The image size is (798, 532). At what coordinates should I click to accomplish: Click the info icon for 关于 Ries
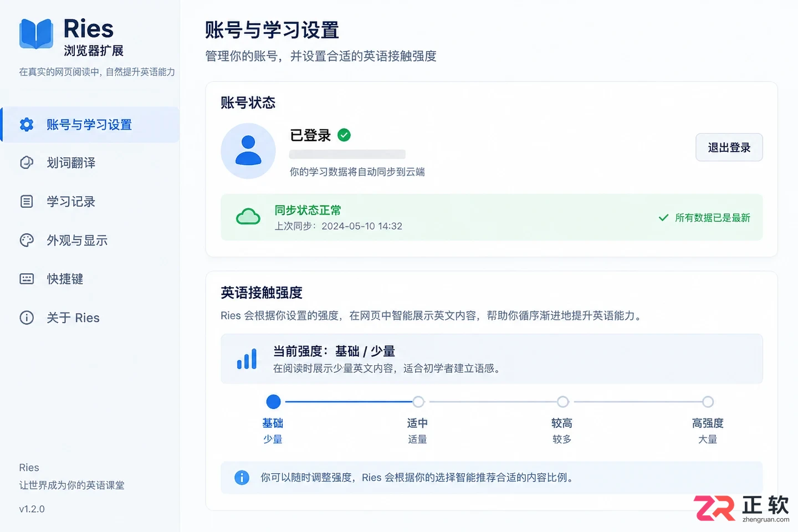(27, 318)
